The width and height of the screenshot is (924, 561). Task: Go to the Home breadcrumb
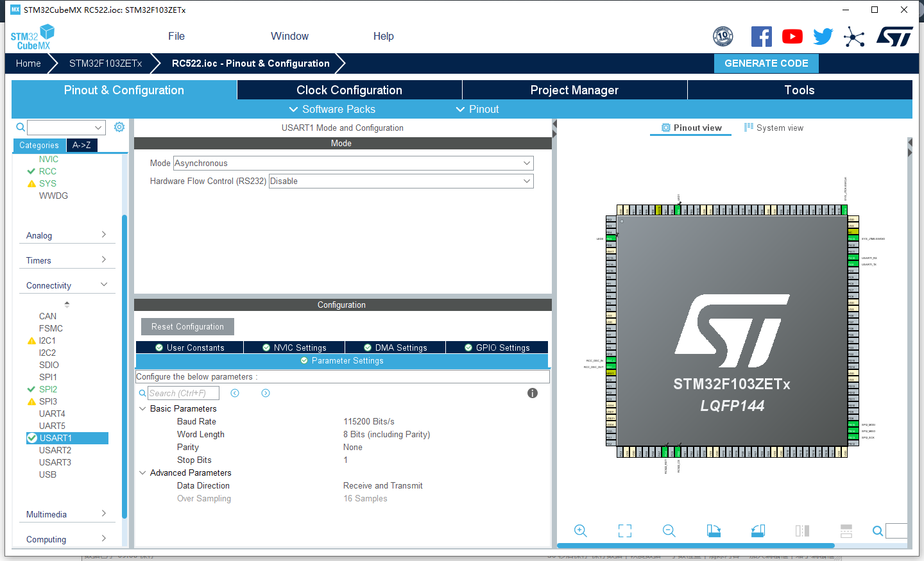(28, 63)
